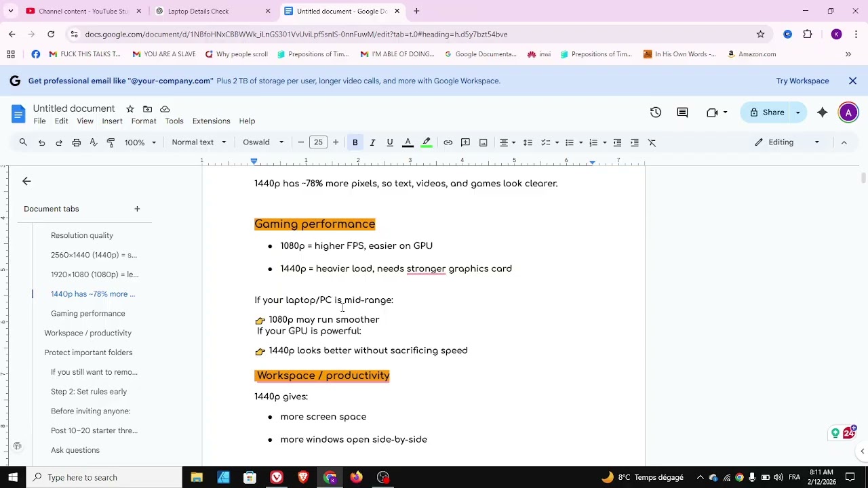Open the video call Meet dropdown
The width and height of the screenshot is (868, 488).
coord(716,113)
